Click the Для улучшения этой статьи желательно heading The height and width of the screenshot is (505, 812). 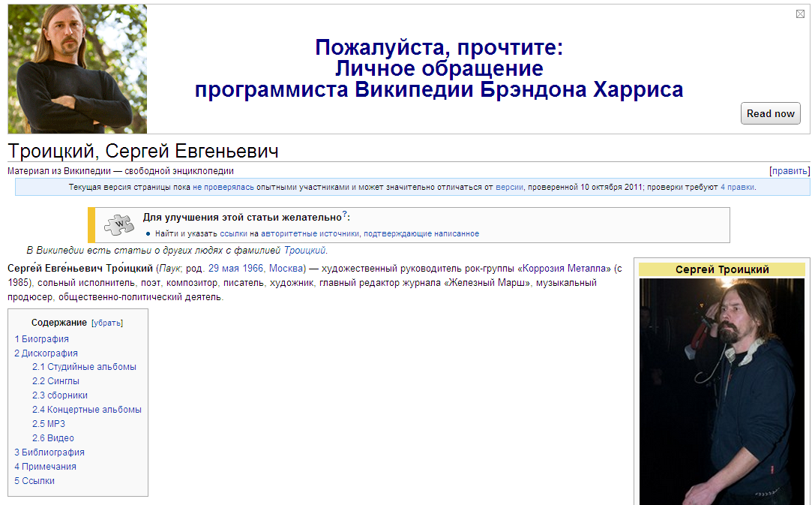(x=242, y=218)
